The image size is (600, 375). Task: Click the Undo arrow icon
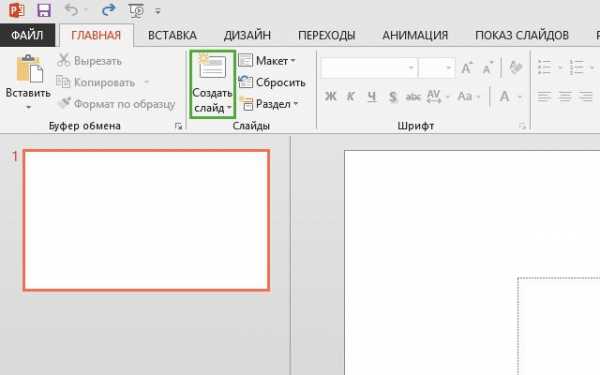coord(72,10)
